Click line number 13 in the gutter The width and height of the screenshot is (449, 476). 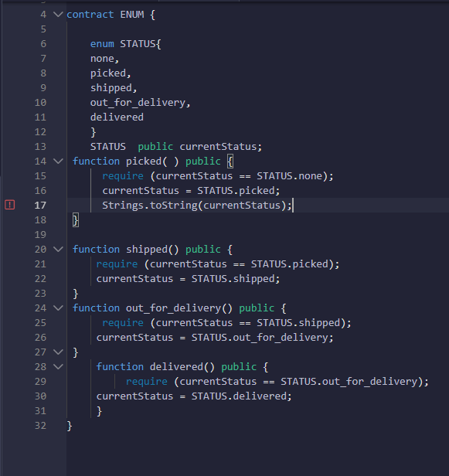pyautogui.click(x=40, y=147)
